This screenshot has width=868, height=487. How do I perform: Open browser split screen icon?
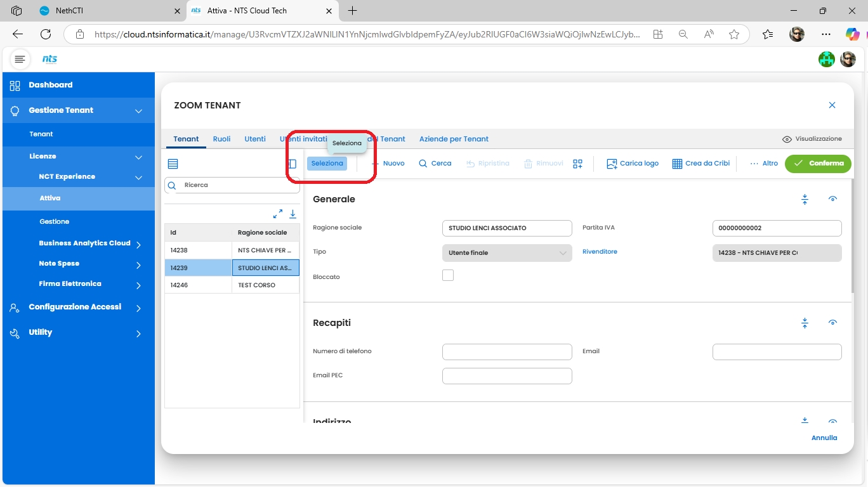point(658,34)
